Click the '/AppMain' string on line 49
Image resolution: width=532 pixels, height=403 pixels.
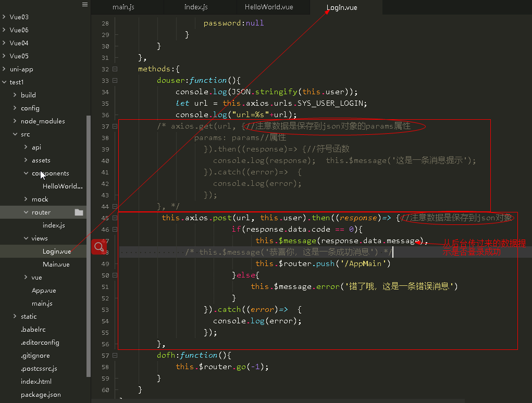pyautogui.click(x=363, y=263)
